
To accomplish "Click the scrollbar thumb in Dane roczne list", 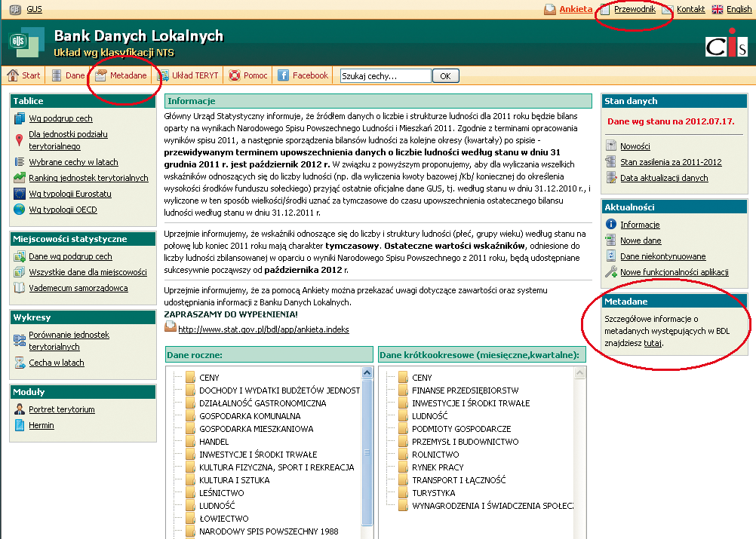I will pyautogui.click(x=367, y=452).
